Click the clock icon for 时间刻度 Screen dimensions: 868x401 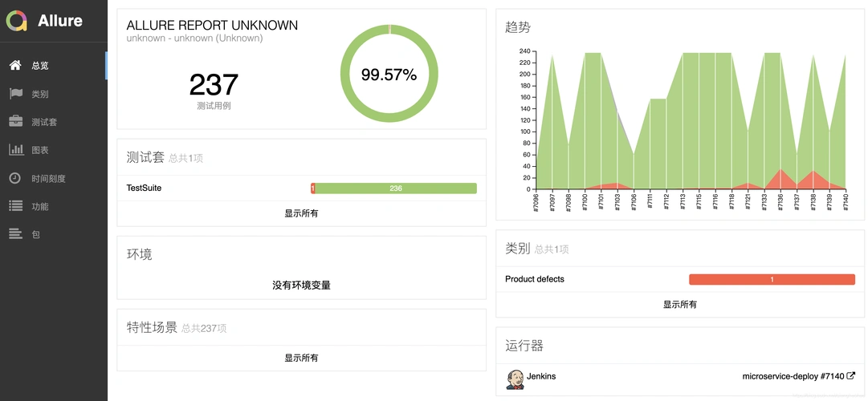[x=15, y=178]
